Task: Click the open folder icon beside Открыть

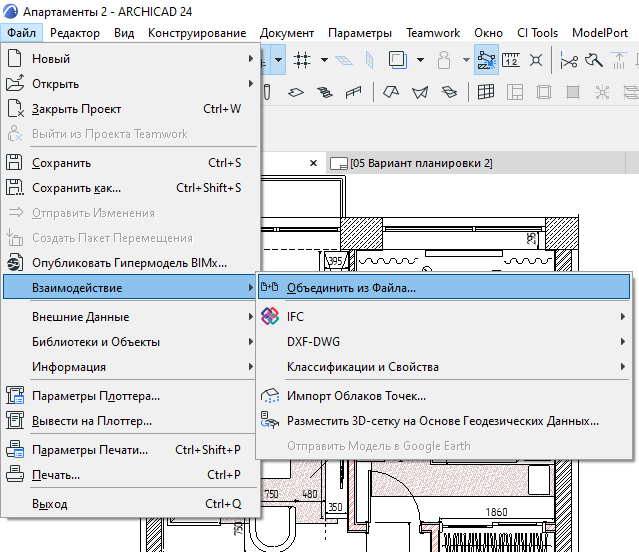Action: [x=15, y=84]
